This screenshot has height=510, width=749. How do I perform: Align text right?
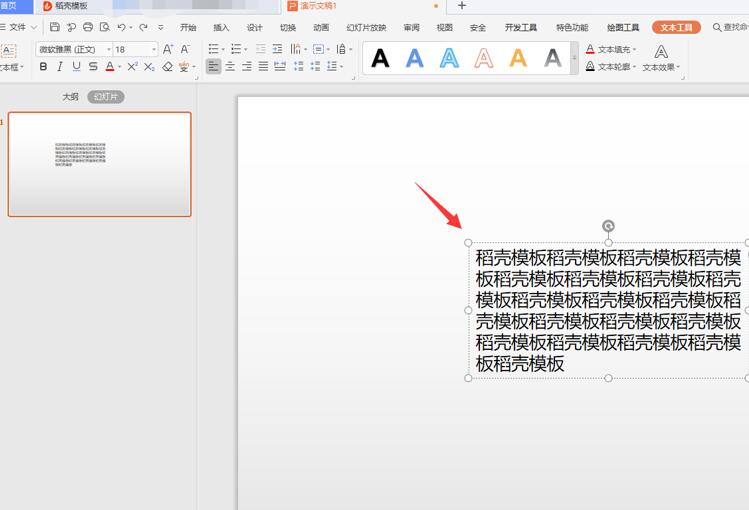coord(246,66)
